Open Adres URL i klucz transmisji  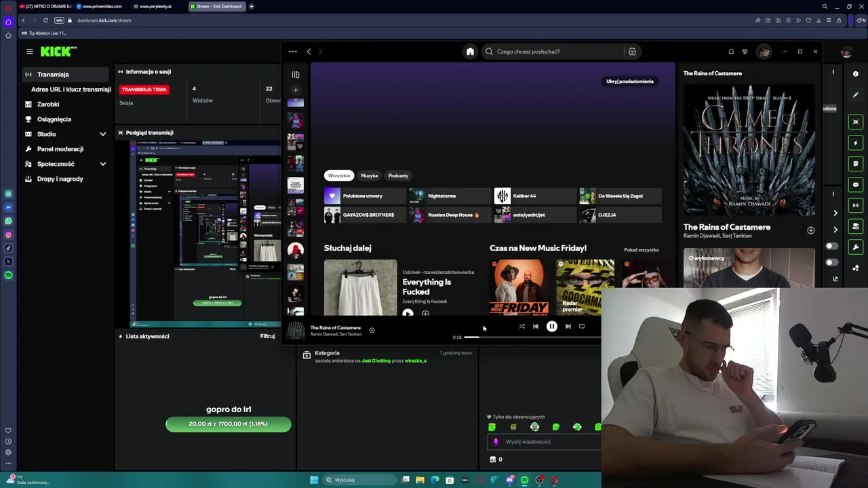(71, 89)
